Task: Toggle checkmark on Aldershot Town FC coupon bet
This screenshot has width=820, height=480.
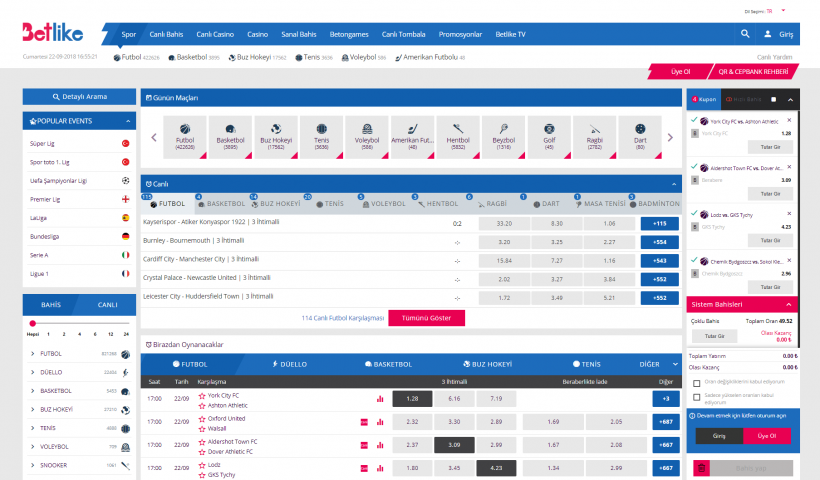Action: click(x=694, y=167)
